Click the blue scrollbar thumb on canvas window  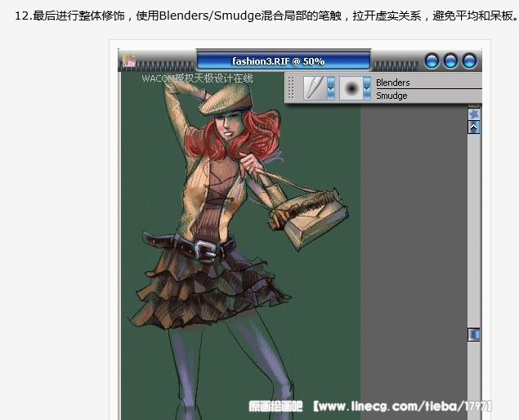click(474, 334)
